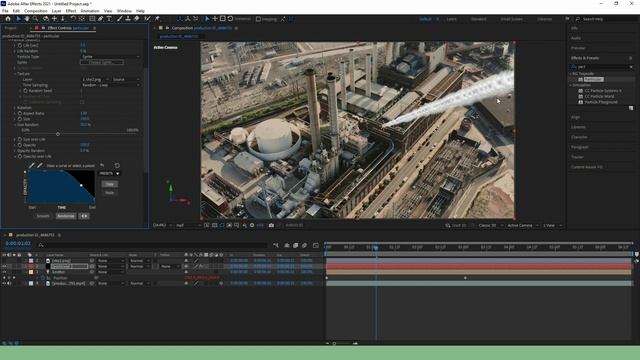Select the Brush tool
The height and width of the screenshot is (360, 640).
click(x=120, y=19)
